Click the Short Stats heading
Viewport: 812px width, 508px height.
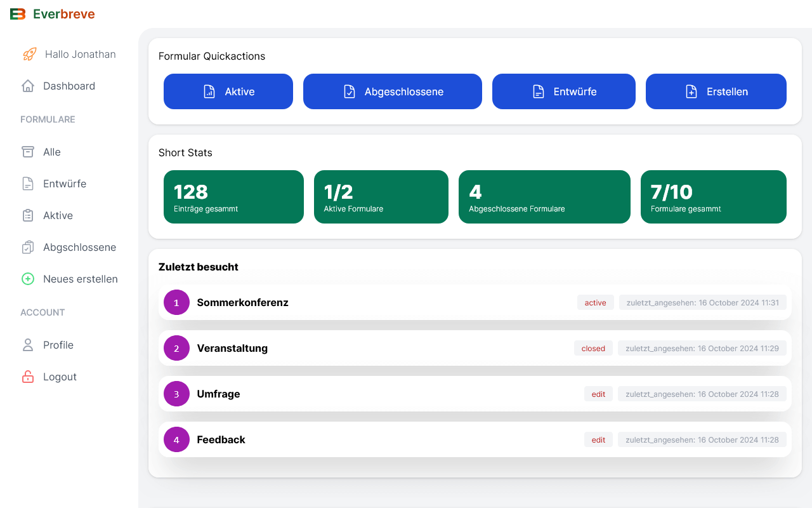pos(185,152)
